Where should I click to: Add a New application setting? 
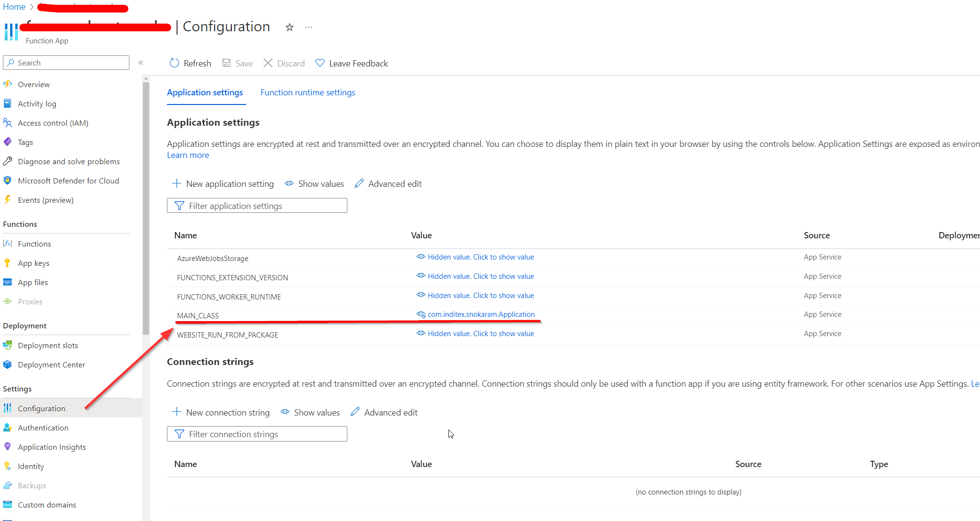pyautogui.click(x=223, y=184)
